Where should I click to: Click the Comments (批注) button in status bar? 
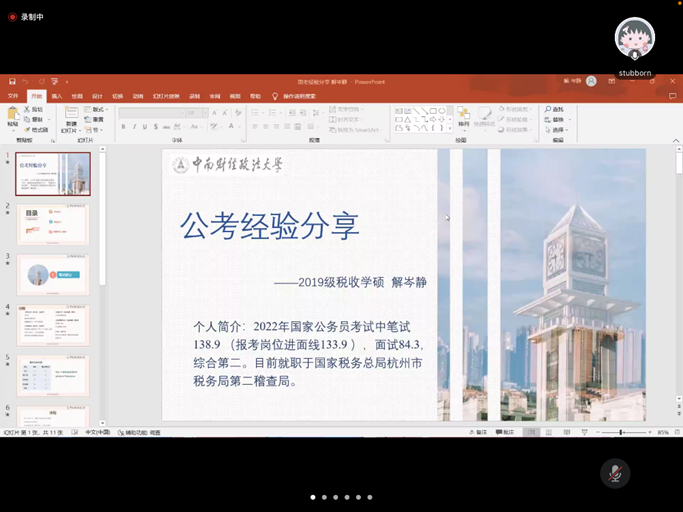(505, 432)
